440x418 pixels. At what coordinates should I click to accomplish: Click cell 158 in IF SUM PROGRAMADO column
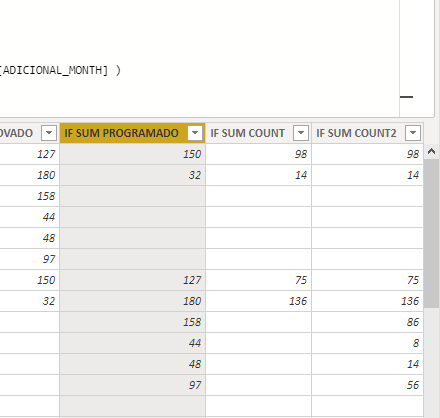[132, 322]
